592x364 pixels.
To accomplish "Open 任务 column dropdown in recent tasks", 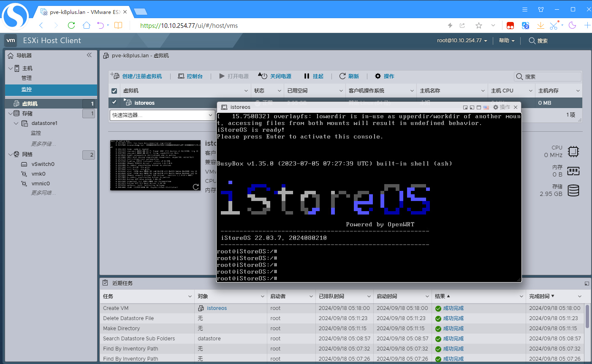I will pyautogui.click(x=190, y=296).
